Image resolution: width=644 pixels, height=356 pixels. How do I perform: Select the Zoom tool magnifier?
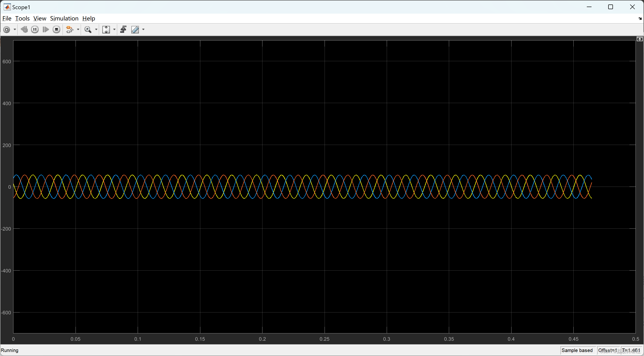88,29
